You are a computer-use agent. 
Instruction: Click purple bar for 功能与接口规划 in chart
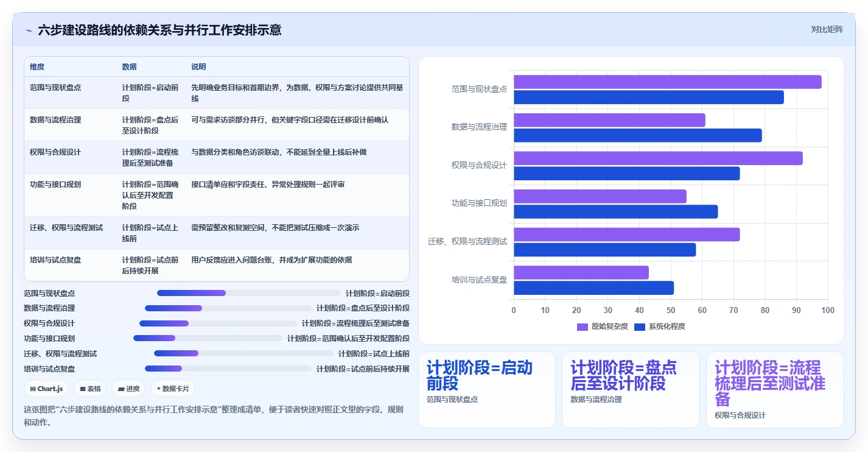(x=600, y=196)
